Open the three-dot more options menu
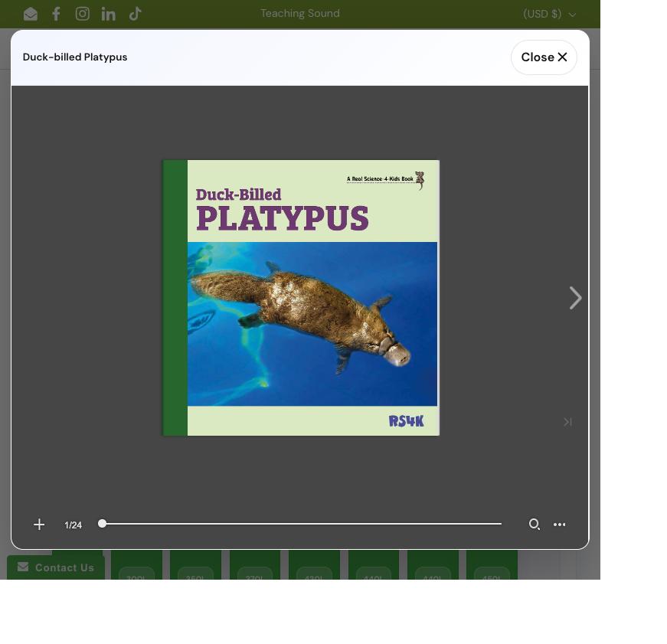Screen dimensions: 667x644 point(559,525)
